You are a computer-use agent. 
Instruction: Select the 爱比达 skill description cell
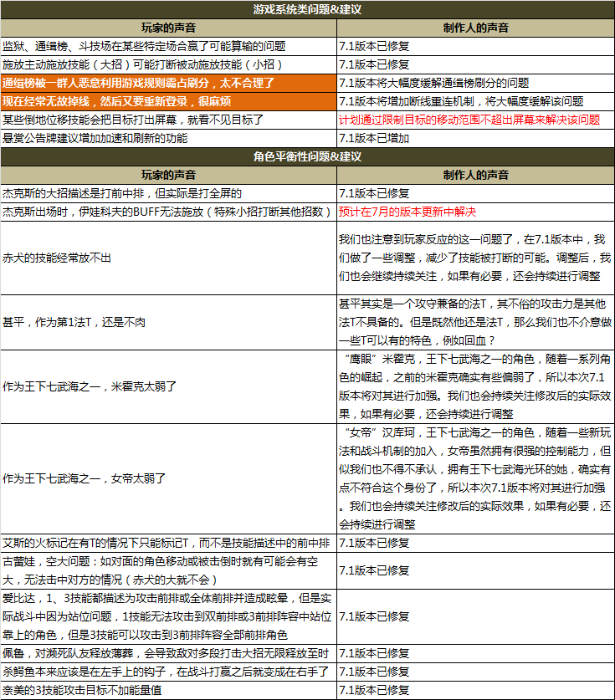point(167,616)
